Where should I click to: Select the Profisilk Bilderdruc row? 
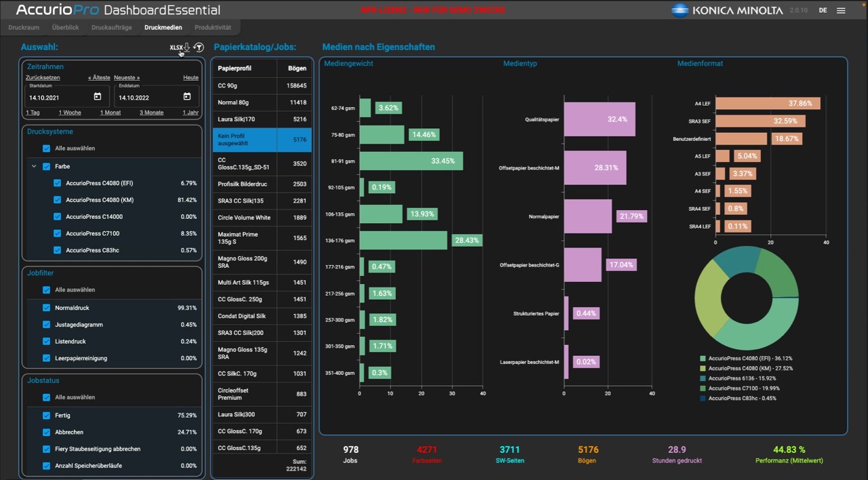tap(262, 184)
